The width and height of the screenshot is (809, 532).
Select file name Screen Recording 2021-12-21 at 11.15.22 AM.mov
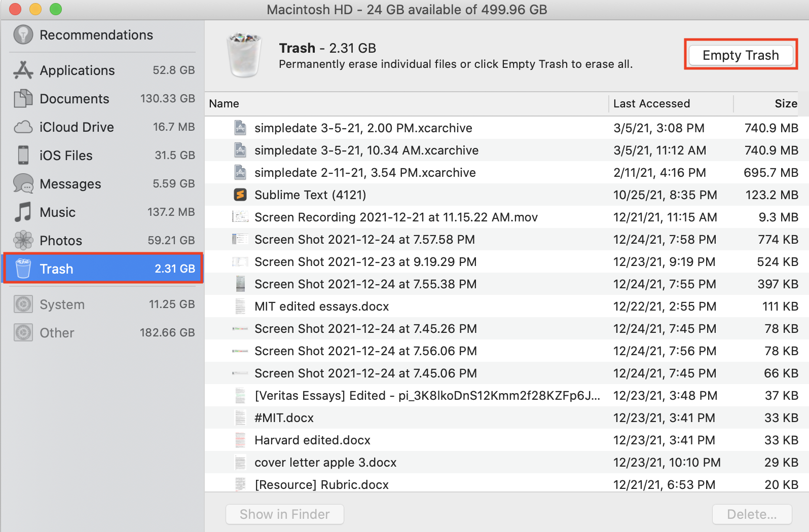click(396, 217)
